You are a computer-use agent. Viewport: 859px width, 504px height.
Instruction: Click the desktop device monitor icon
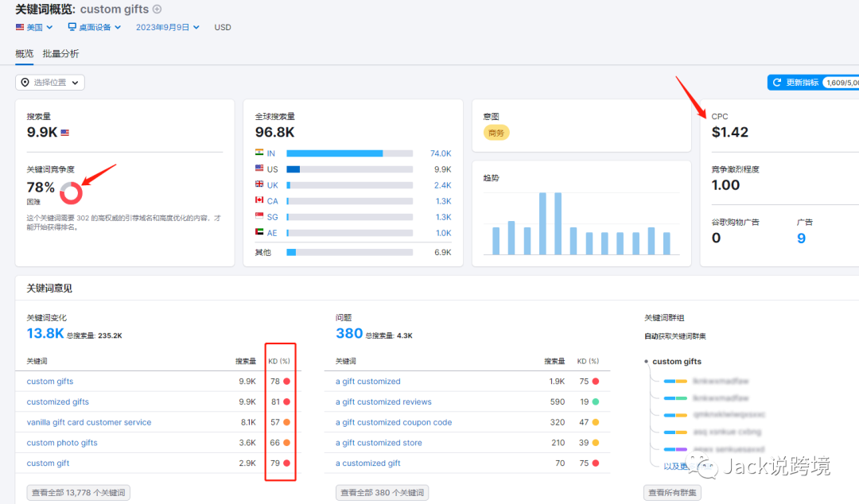(x=72, y=27)
